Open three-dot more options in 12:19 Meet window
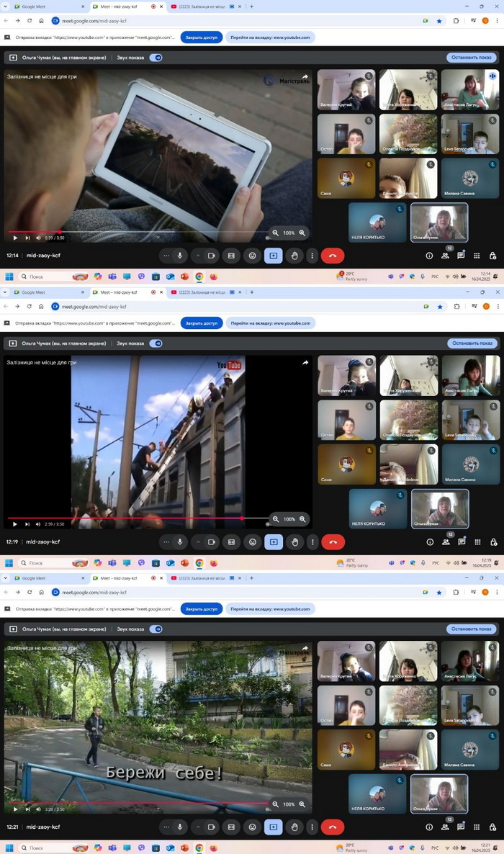Image resolution: width=504 pixels, height=854 pixels. [x=312, y=542]
